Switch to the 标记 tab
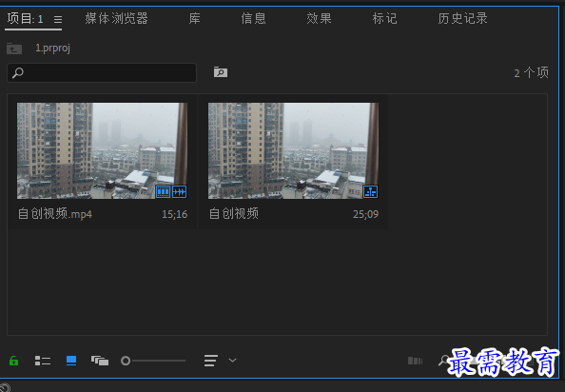This screenshot has height=392, width=565. (x=384, y=18)
